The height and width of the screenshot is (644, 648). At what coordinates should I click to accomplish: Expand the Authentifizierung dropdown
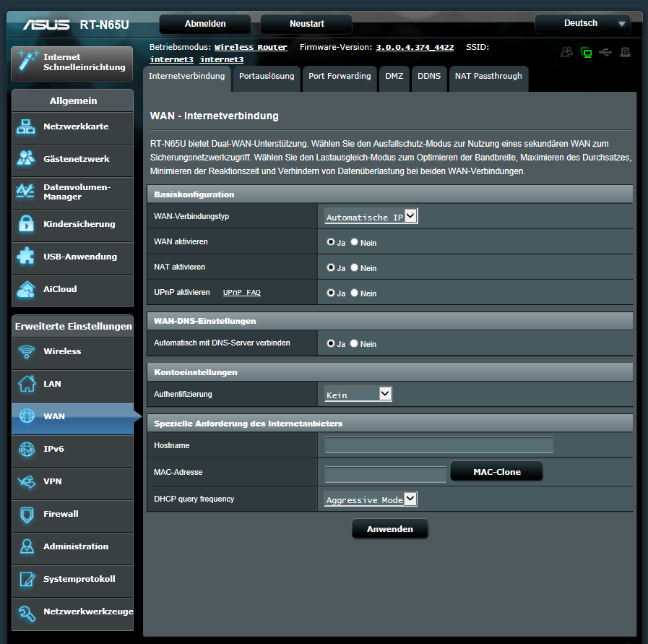[358, 395]
